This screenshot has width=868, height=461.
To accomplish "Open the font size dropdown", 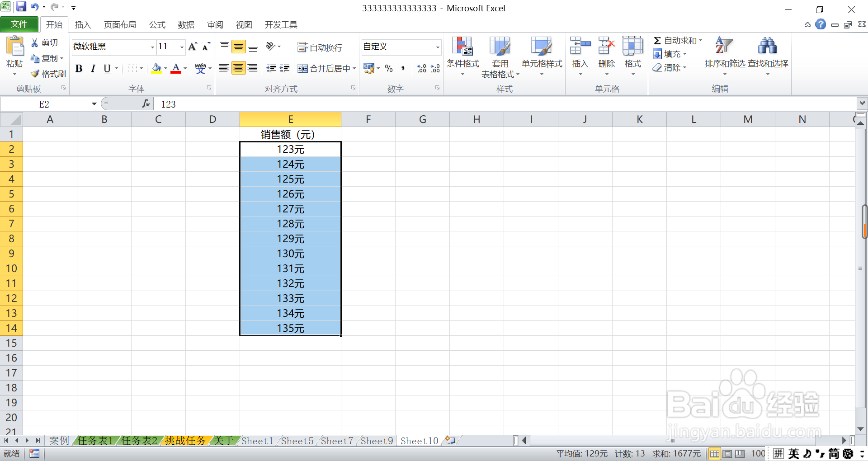I will pos(182,47).
